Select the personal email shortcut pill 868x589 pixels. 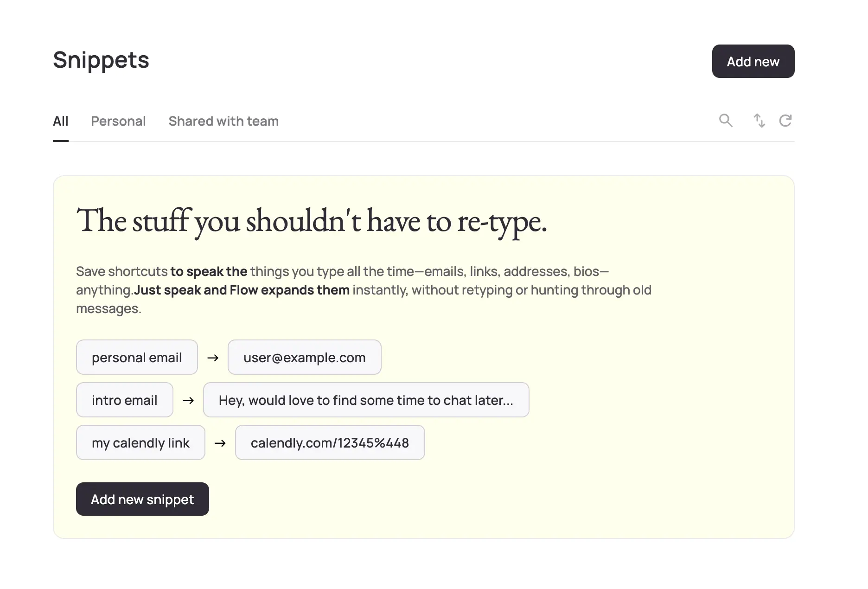pyautogui.click(x=137, y=357)
